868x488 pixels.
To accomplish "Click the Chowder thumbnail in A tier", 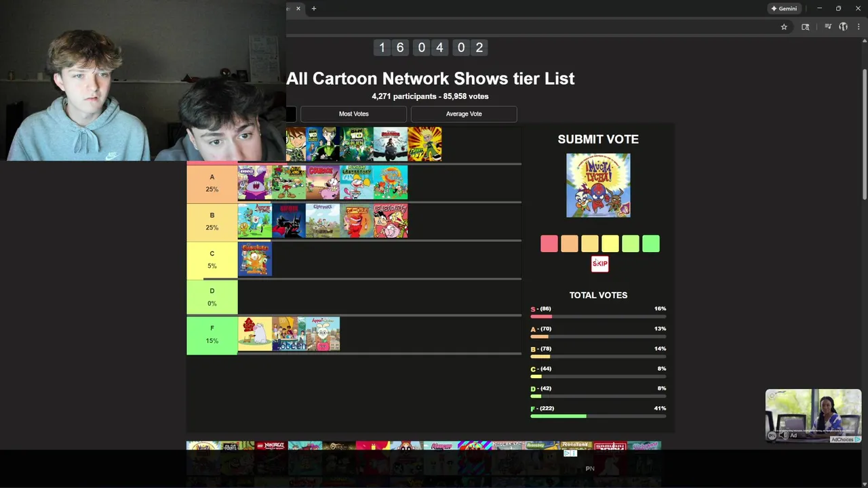I will [x=255, y=182].
